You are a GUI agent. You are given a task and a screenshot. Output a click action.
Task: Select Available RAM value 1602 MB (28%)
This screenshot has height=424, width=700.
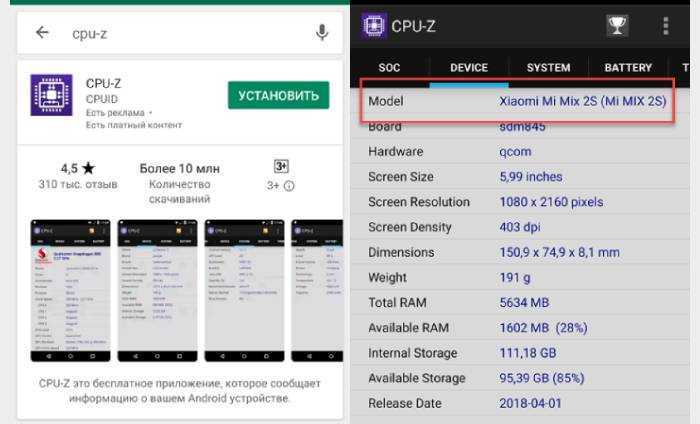543,328
